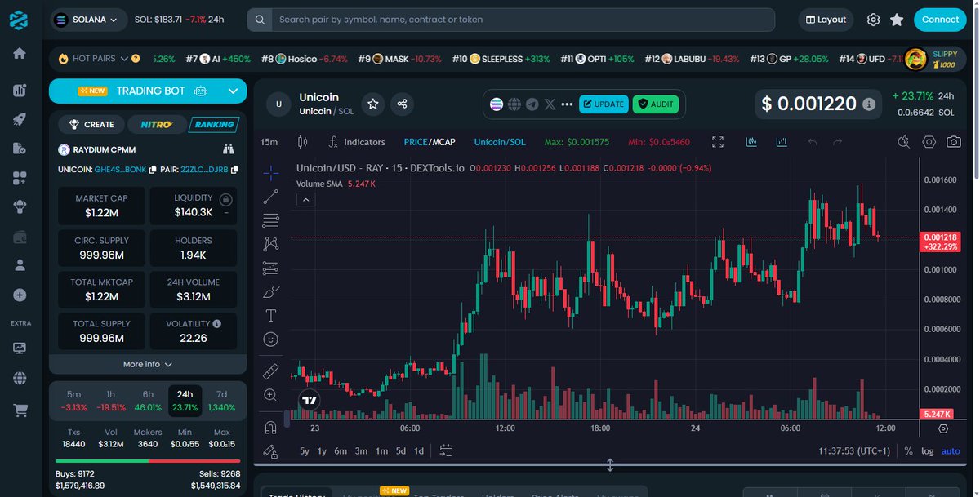Viewport: 980px width, 497px height.
Task: Open the candle chart style selector
Action: tap(303, 142)
